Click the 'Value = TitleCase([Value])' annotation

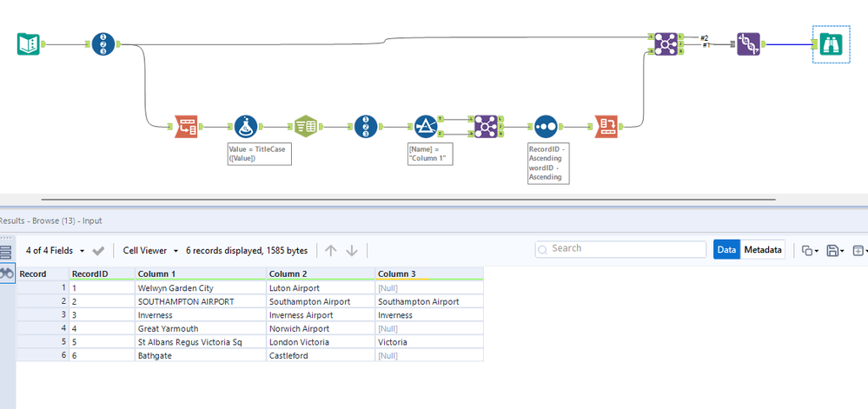pos(260,154)
